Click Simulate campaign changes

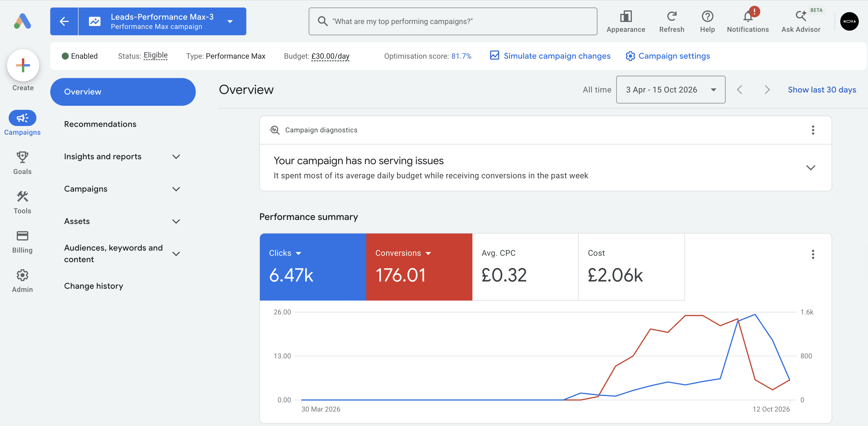click(x=550, y=56)
